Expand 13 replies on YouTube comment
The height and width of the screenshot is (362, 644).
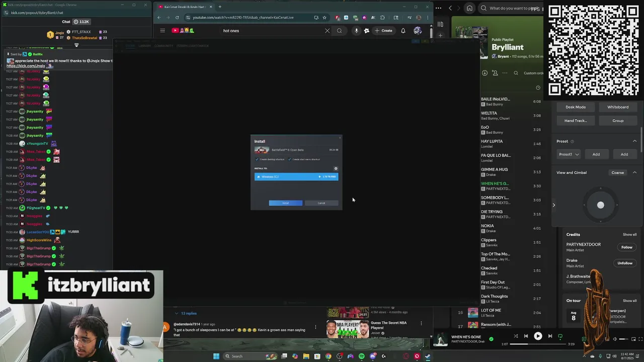pyautogui.click(x=186, y=313)
